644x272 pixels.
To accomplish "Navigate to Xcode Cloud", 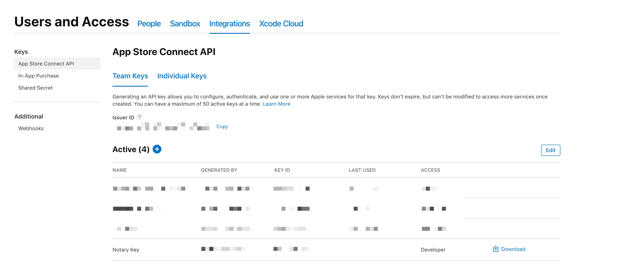I will point(281,24).
